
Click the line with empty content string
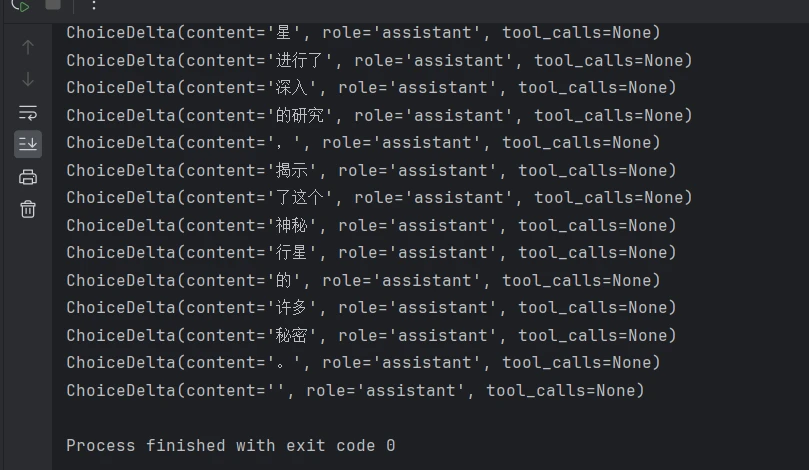pyautogui.click(x=355, y=391)
